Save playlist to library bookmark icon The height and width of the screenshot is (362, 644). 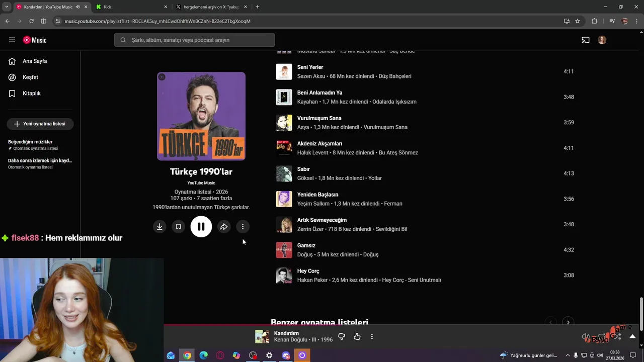click(178, 227)
